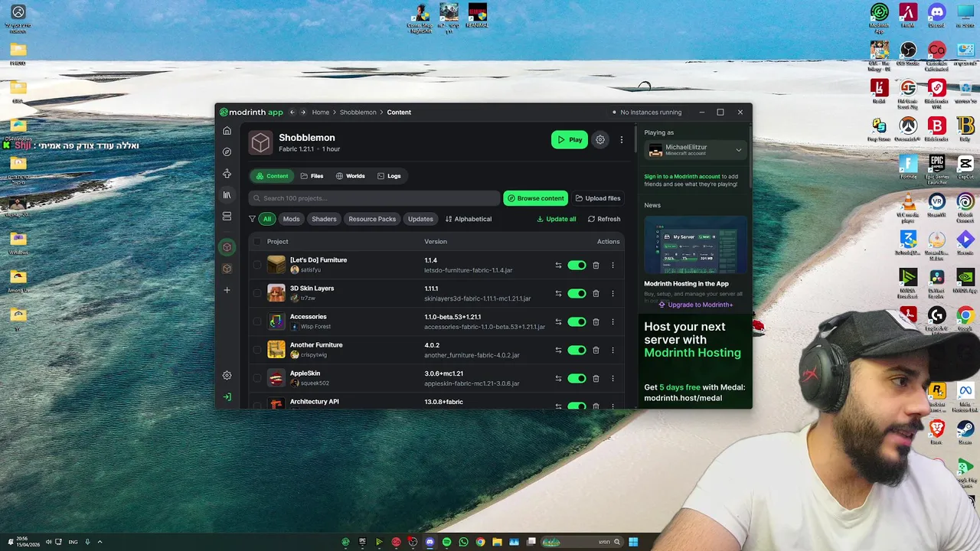The width and height of the screenshot is (980, 551).
Task: Click the plus icon to create instance
Action: pos(227,290)
